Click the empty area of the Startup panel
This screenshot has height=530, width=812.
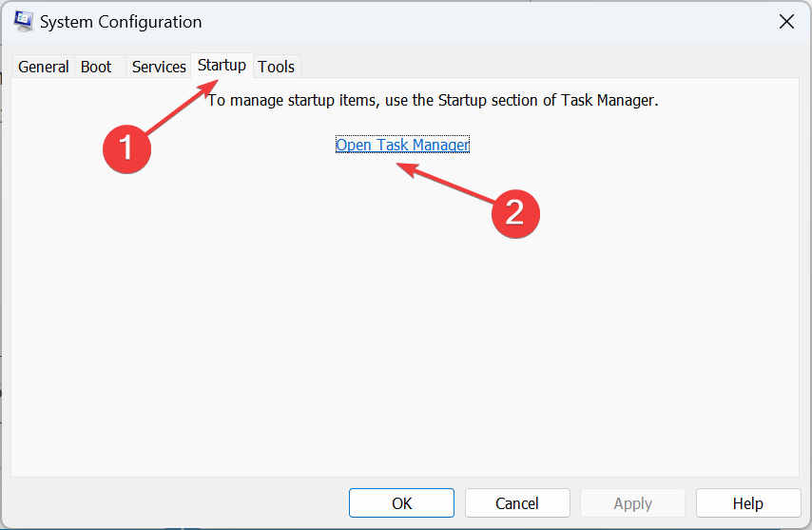(x=404, y=337)
